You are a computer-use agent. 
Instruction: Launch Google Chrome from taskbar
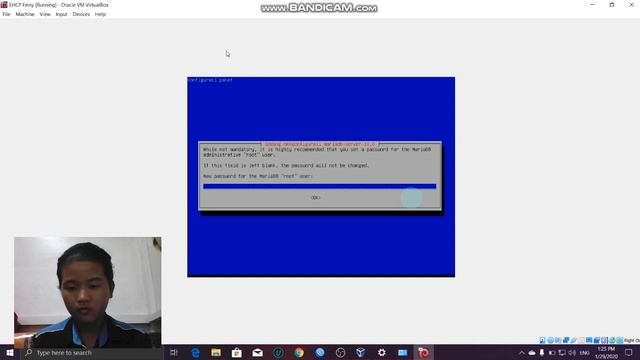[x=299, y=353]
